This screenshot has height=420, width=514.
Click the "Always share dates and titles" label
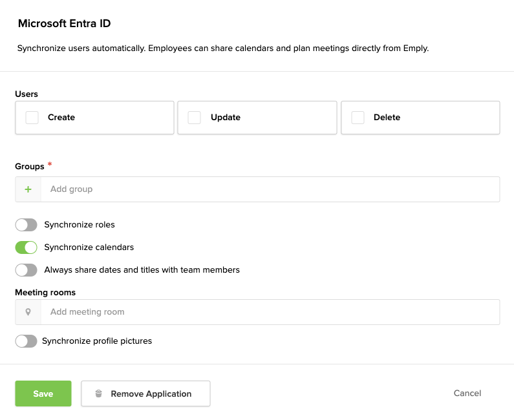(142, 270)
